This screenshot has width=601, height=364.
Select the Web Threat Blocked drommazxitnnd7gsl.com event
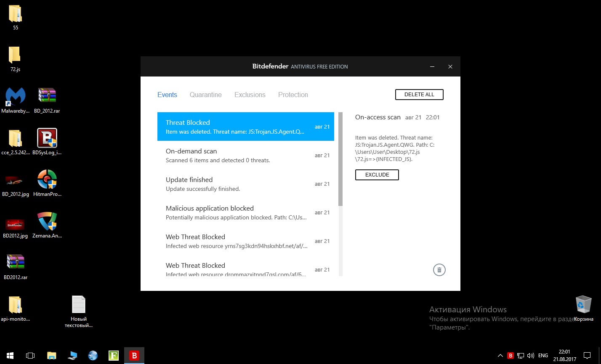point(246,266)
